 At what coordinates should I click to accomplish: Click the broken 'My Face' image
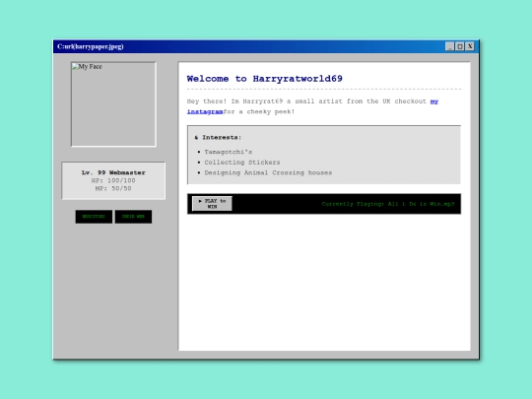click(x=113, y=104)
